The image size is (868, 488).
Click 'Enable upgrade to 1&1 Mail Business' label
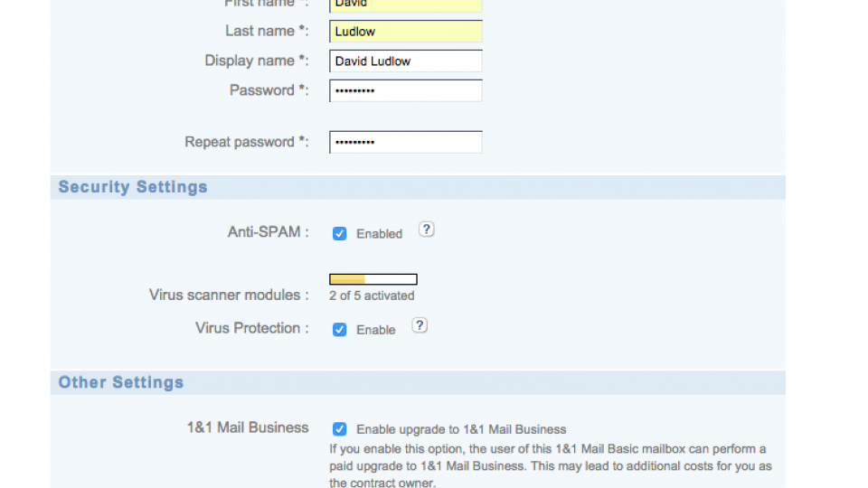click(461, 429)
